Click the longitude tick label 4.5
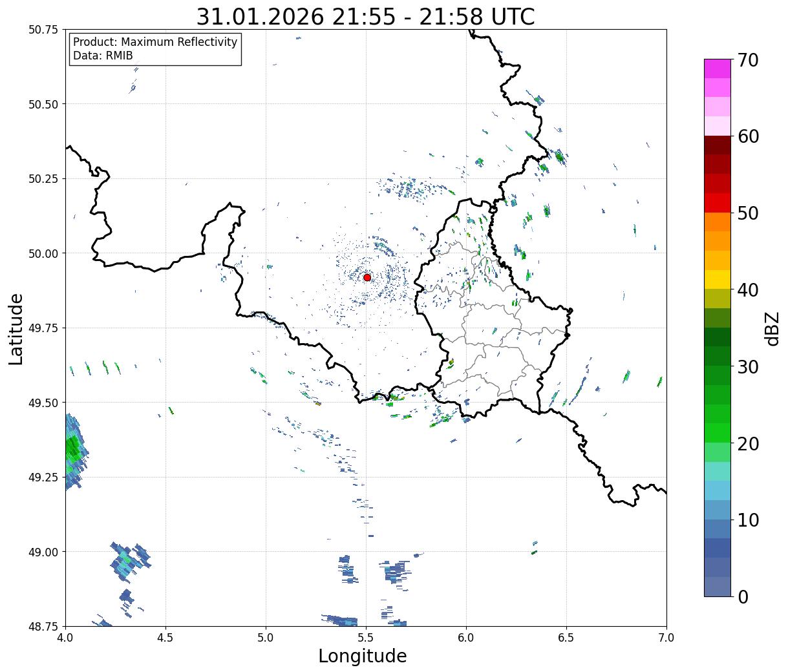The width and height of the screenshot is (788, 672). [x=166, y=638]
